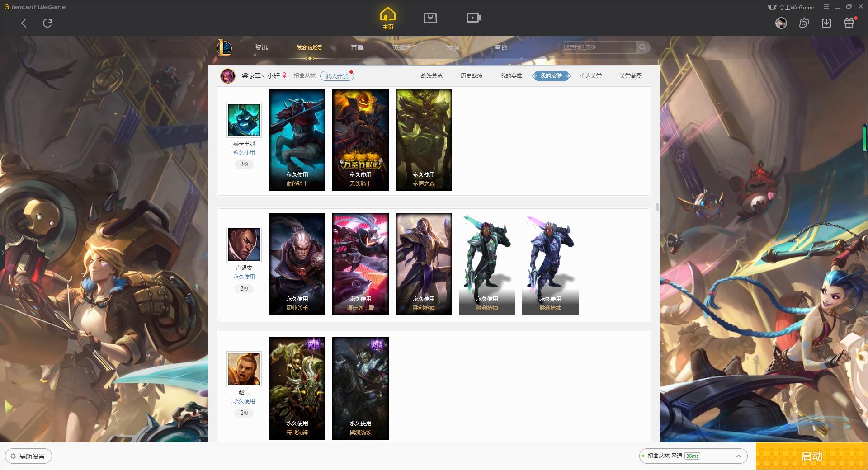The height and width of the screenshot is (470, 868).
Task: Click the 赫卡里姆 hero portrait
Action: click(244, 120)
